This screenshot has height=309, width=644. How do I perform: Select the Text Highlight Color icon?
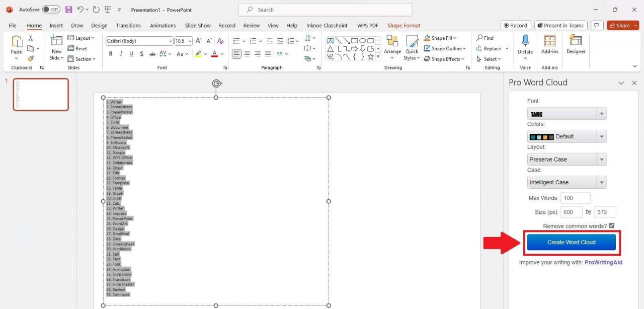click(198, 54)
